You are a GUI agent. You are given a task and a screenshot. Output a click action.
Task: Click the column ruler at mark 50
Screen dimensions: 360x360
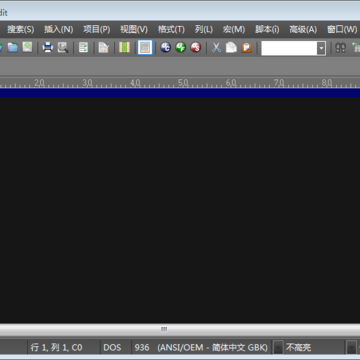[183, 83]
